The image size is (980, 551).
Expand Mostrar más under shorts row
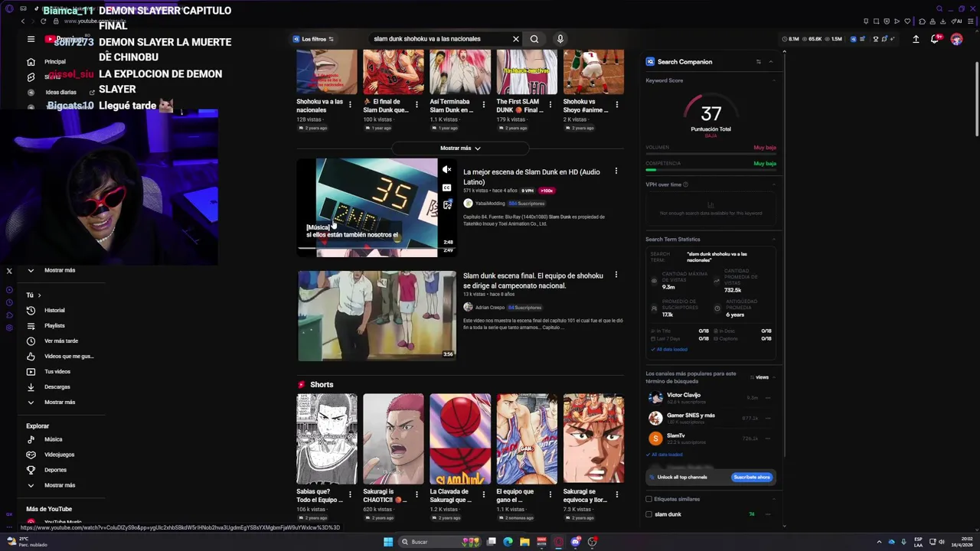460,148
